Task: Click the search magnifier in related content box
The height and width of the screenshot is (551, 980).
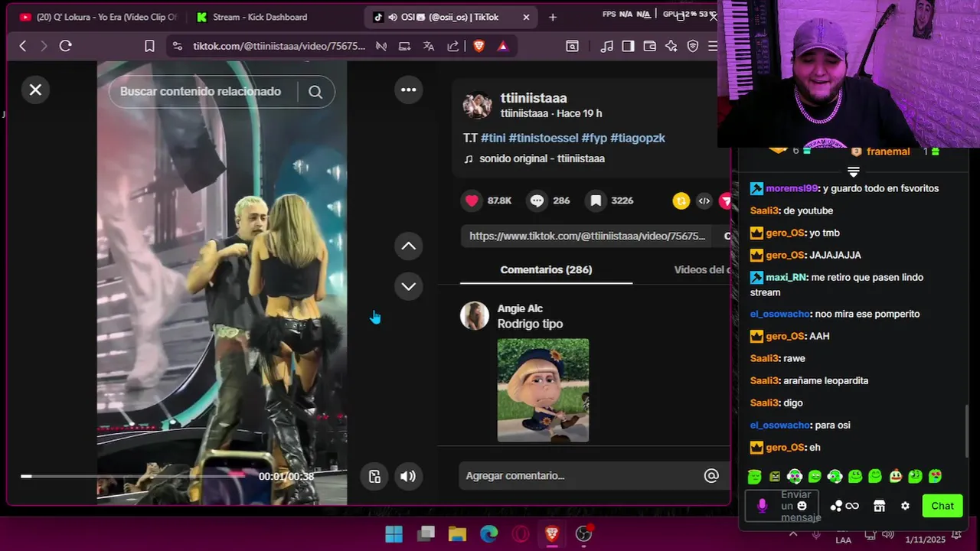Action: point(315,92)
